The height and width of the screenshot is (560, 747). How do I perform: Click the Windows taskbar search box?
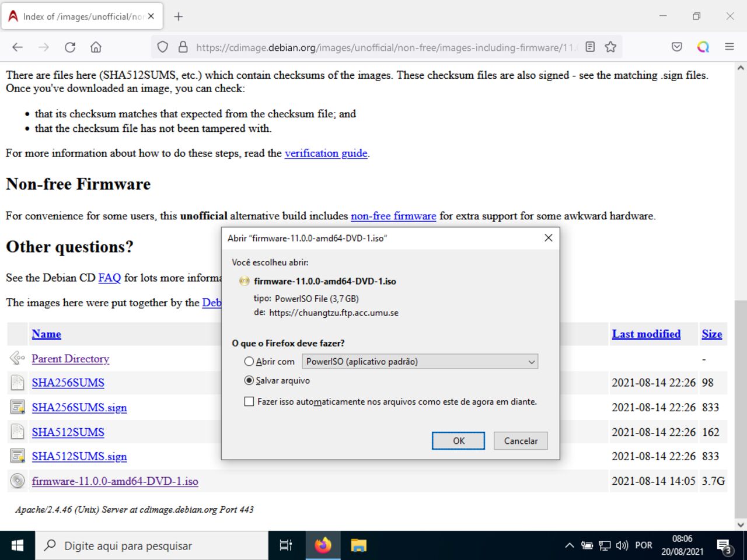click(x=152, y=545)
